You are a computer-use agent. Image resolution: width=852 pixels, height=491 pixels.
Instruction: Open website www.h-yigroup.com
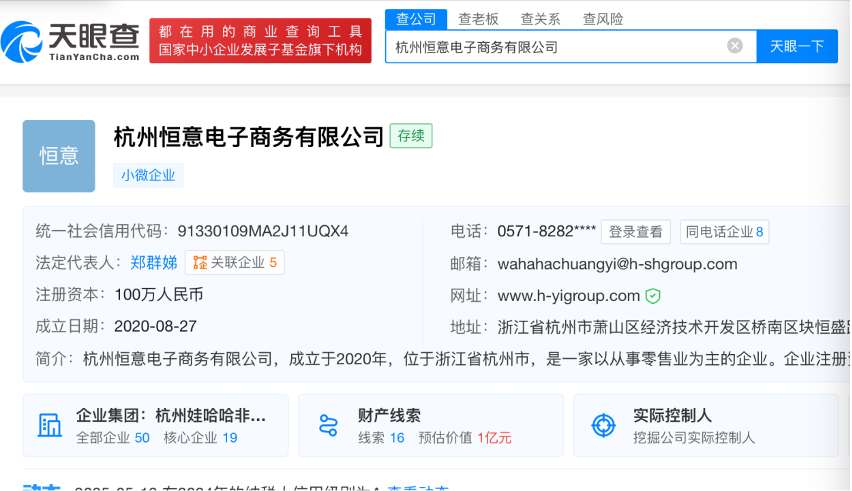click(x=568, y=296)
